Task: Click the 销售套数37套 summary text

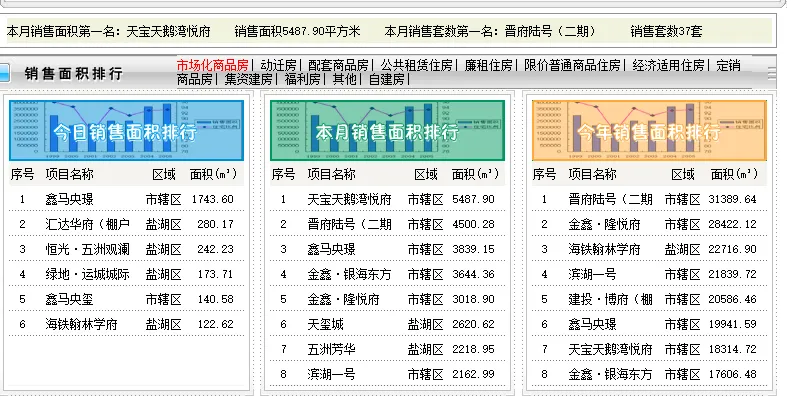Action: point(666,31)
